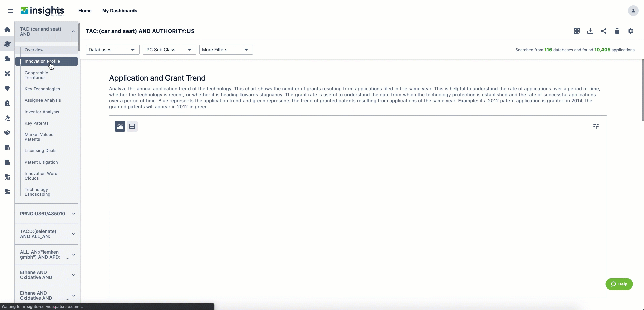
Task: Expand the IPC Sub Class dropdown
Action: 169,50
